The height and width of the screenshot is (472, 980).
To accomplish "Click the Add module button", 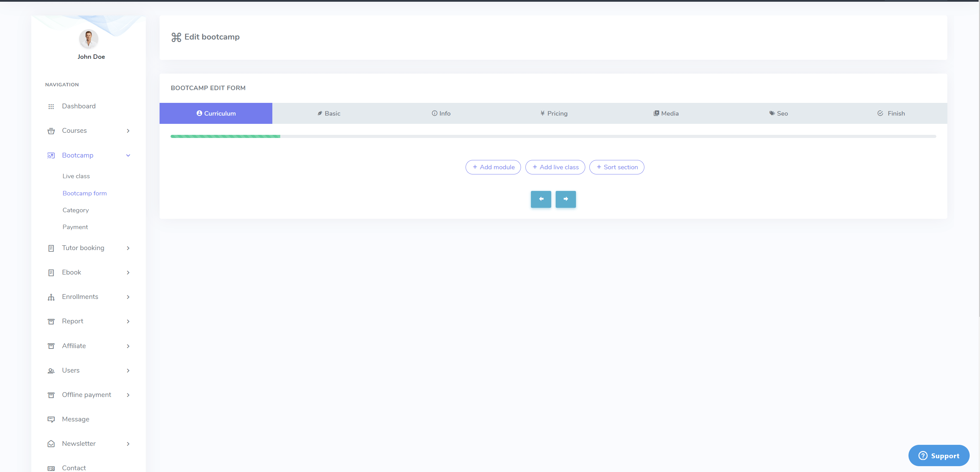I will (x=493, y=167).
